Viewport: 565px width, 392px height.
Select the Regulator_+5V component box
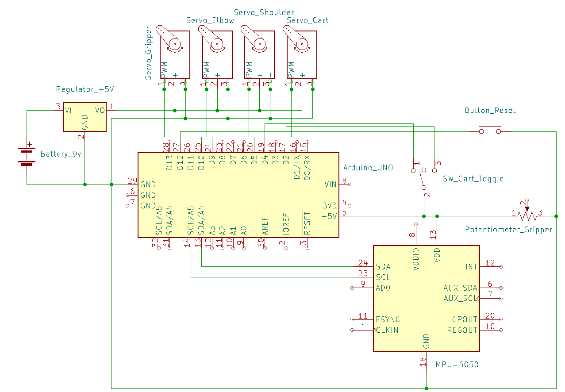[x=85, y=118]
